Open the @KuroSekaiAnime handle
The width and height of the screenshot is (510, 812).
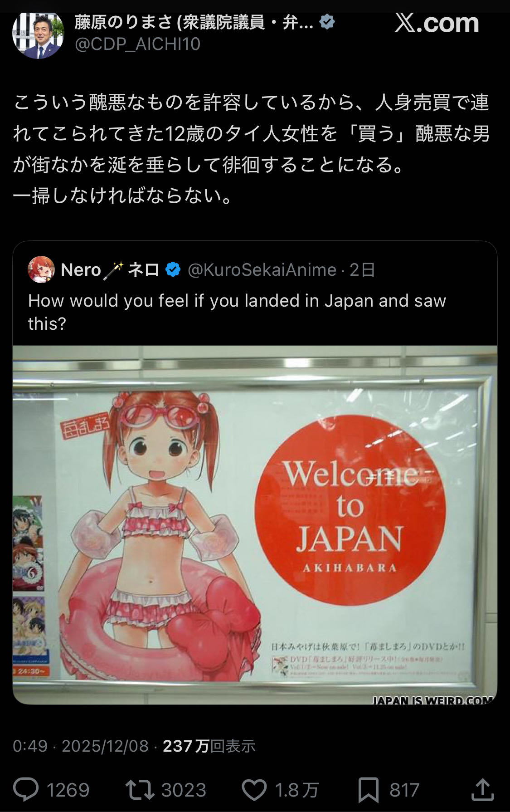[x=262, y=270]
